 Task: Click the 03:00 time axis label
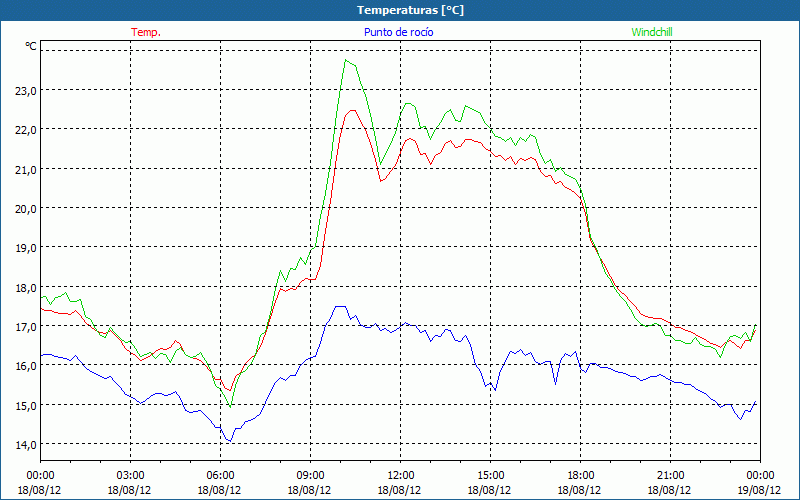(x=131, y=476)
